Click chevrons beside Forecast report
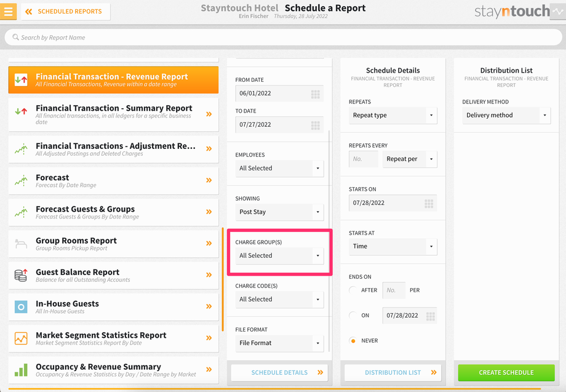 pyautogui.click(x=209, y=180)
